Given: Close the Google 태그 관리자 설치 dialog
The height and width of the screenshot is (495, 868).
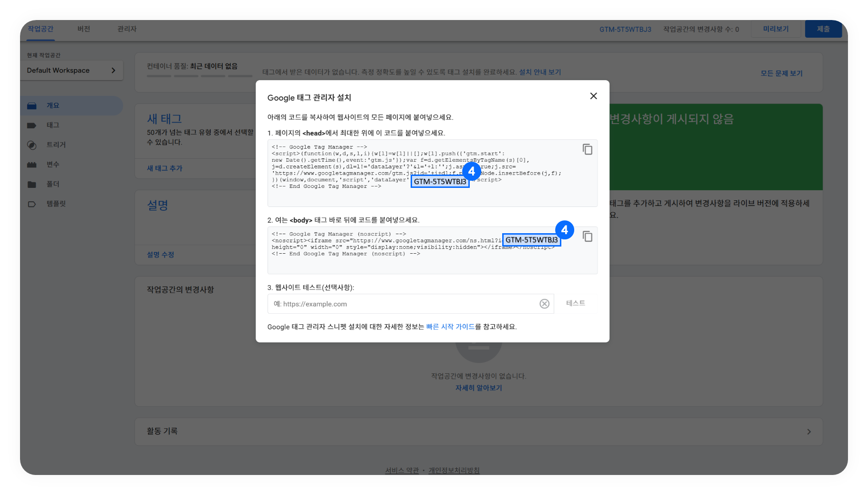Looking at the screenshot, I should [x=593, y=96].
